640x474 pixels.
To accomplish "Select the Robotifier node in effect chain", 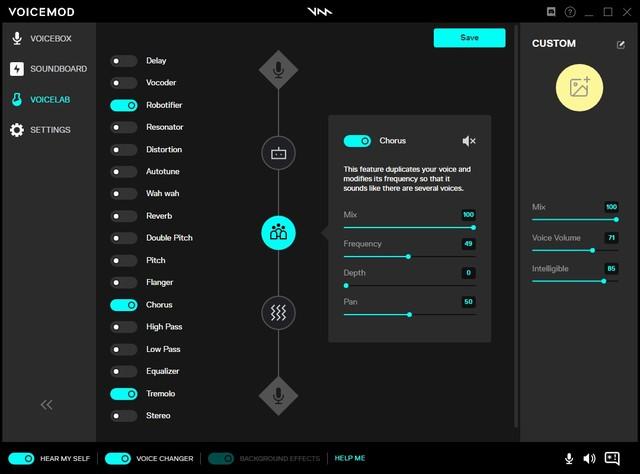I will pyautogui.click(x=278, y=153).
